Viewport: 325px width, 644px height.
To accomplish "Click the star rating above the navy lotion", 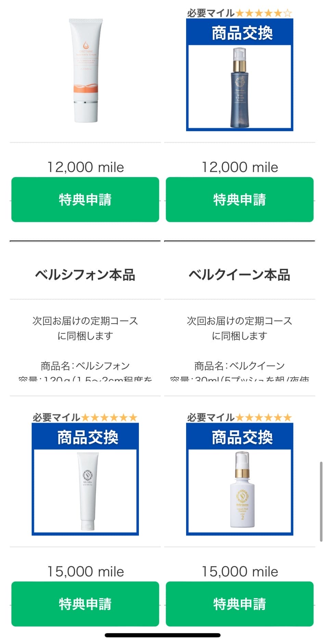I will [263, 13].
